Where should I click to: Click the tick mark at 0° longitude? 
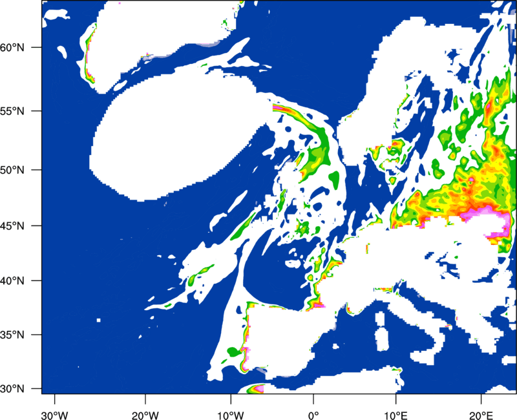(313, 398)
